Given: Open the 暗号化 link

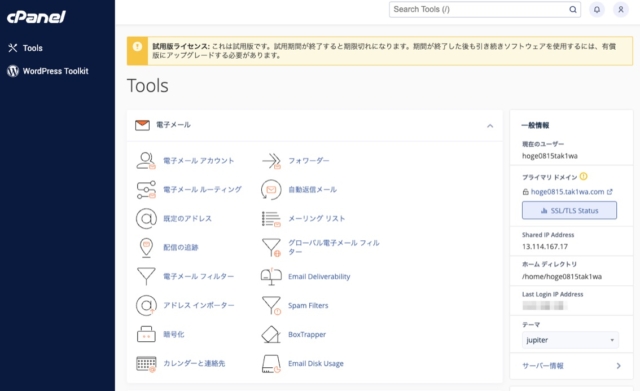Looking at the screenshot, I should (174, 334).
